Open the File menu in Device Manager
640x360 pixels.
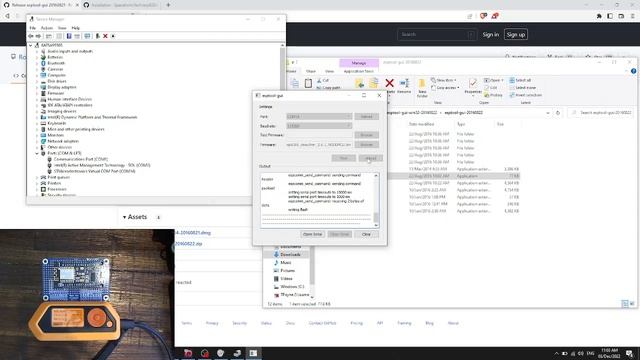point(33,28)
